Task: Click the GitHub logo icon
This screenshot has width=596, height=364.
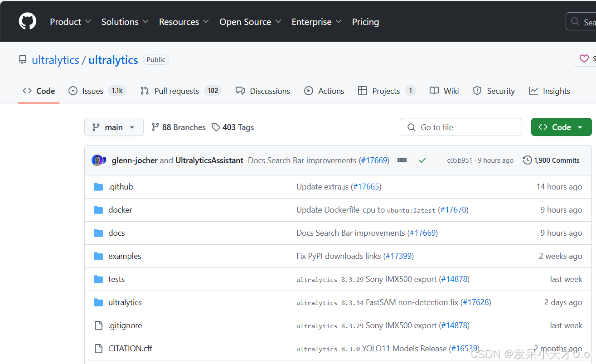Action: 28,21
